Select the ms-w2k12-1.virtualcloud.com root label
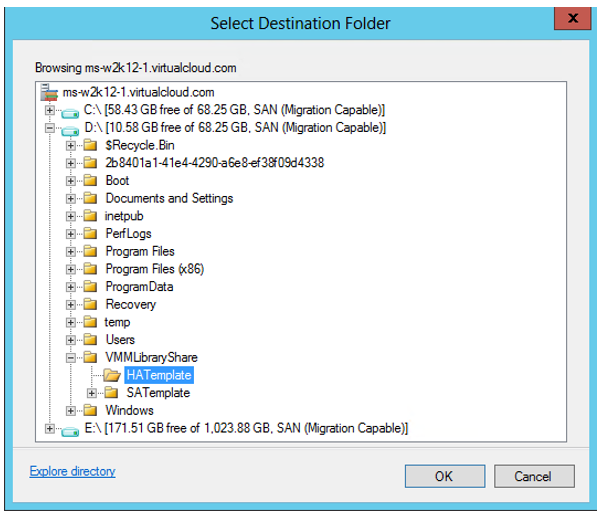The image size is (604, 515). tap(138, 92)
